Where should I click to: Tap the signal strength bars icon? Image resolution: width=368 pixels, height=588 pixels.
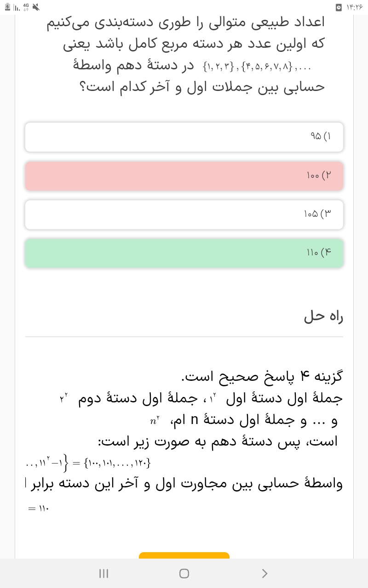(16, 8)
